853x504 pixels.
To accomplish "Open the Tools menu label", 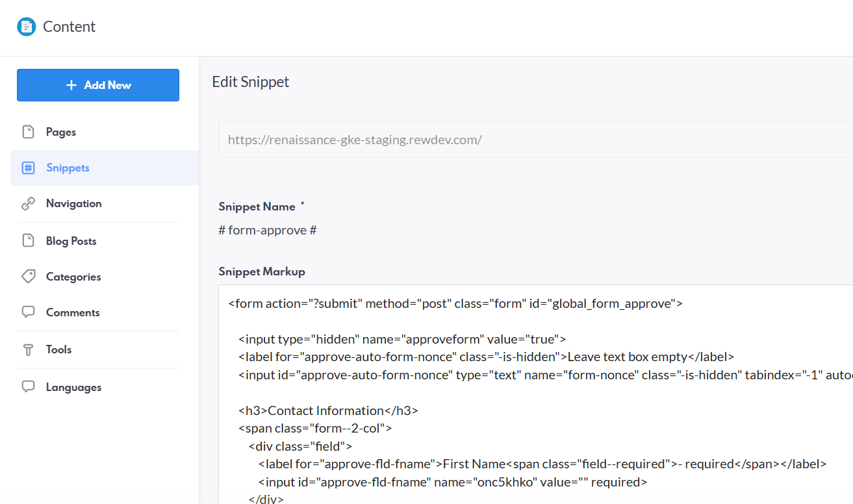I will point(58,349).
